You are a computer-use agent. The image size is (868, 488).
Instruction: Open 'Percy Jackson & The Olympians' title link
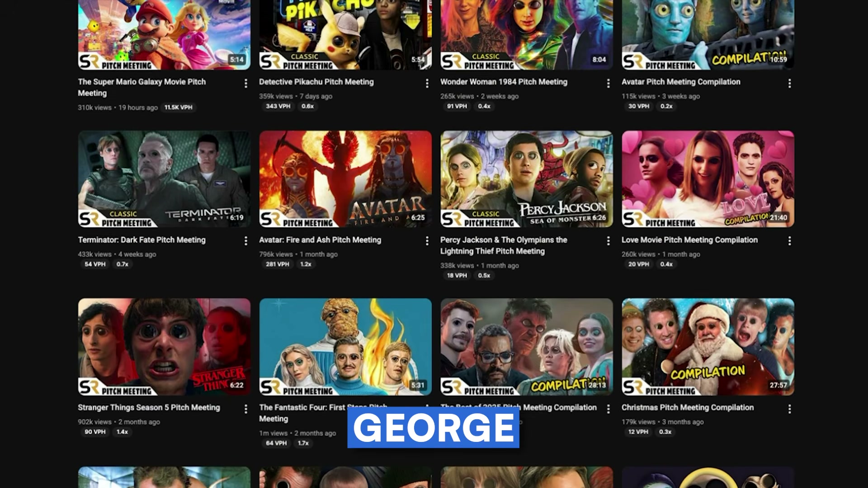tap(504, 245)
